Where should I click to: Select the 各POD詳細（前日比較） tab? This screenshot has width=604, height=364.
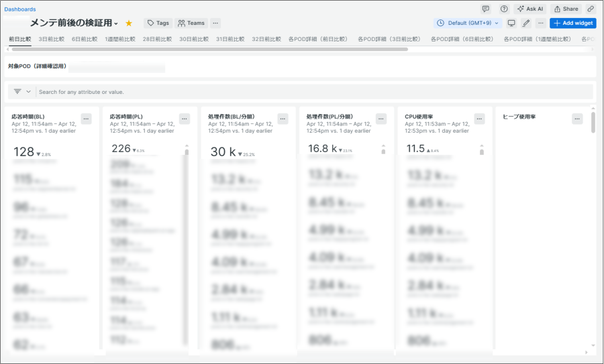pos(319,40)
